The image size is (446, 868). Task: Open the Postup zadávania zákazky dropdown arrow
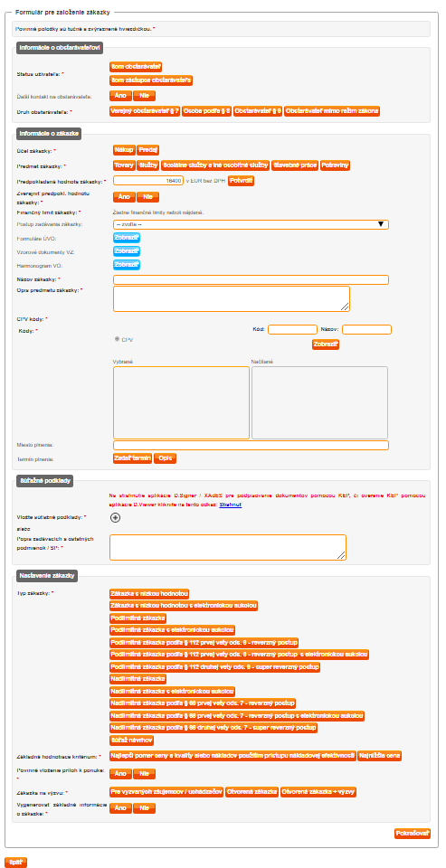381,224
